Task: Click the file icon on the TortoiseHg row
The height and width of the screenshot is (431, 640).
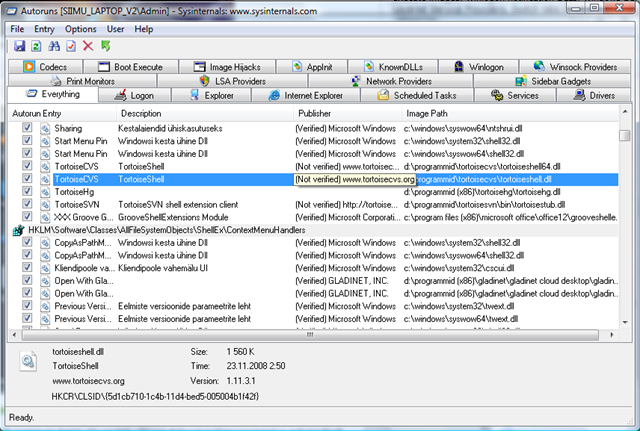Action: point(44,192)
